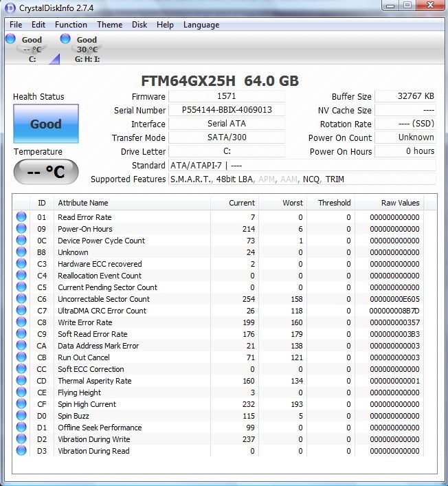
Task: Click the Power On Count value Unknown
Action: [x=405, y=137]
